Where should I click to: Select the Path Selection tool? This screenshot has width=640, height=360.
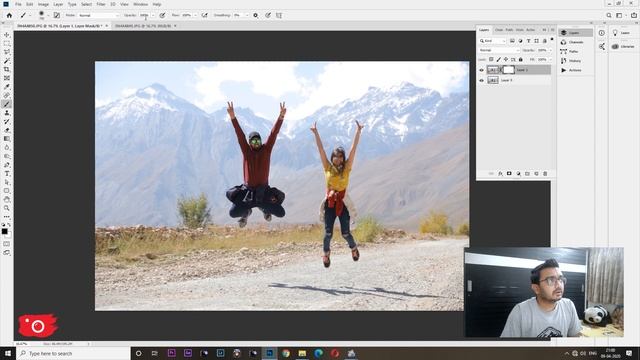click(7, 182)
